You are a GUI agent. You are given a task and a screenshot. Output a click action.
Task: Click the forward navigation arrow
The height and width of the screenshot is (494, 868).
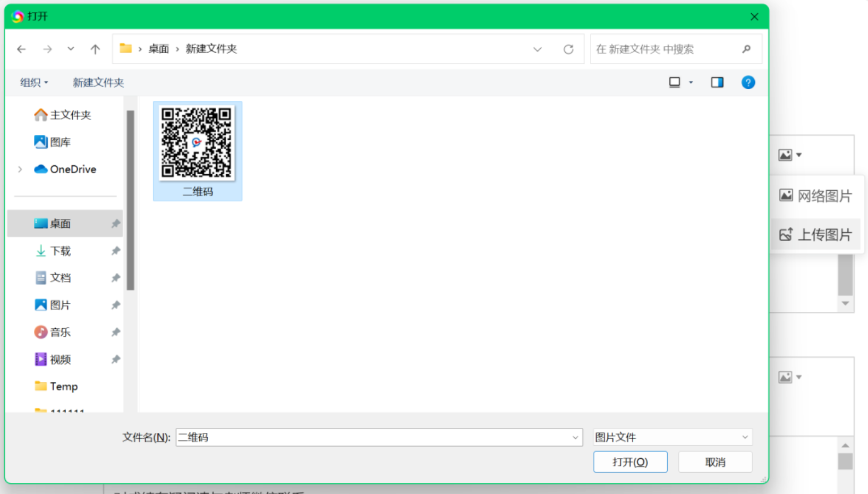coord(47,49)
